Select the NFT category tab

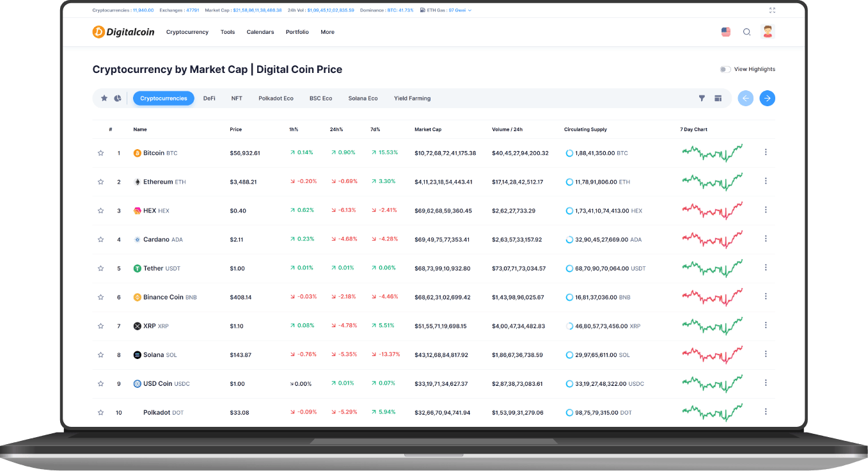[x=237, y=99]
